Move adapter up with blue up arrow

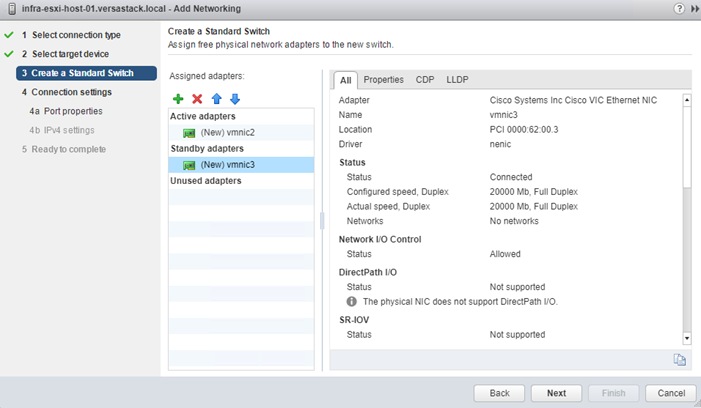(x=216, y=99)
